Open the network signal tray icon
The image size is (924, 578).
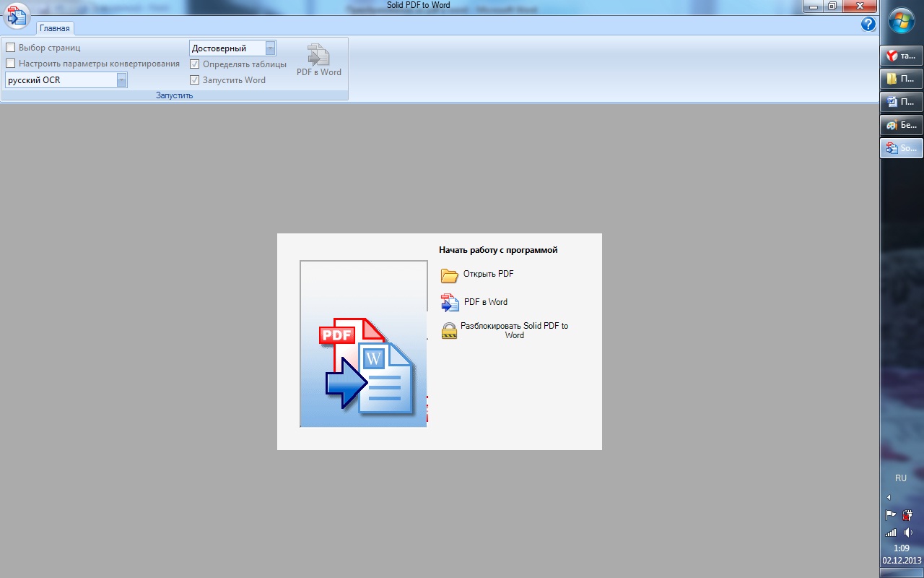point(892,532)
